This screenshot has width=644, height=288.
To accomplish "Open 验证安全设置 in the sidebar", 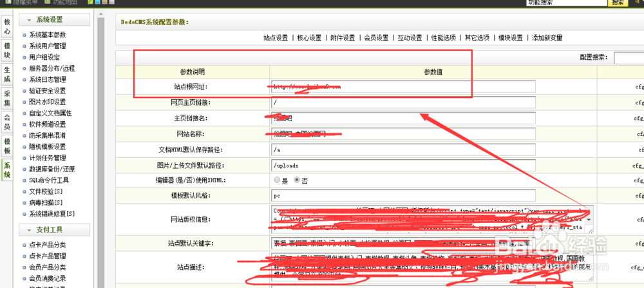I will tap(47, 91).
